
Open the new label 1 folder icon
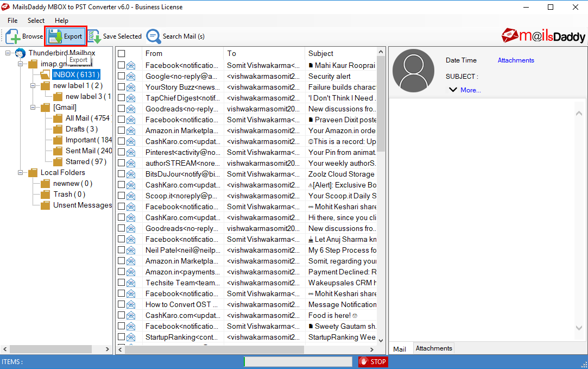tap(46, 86)
